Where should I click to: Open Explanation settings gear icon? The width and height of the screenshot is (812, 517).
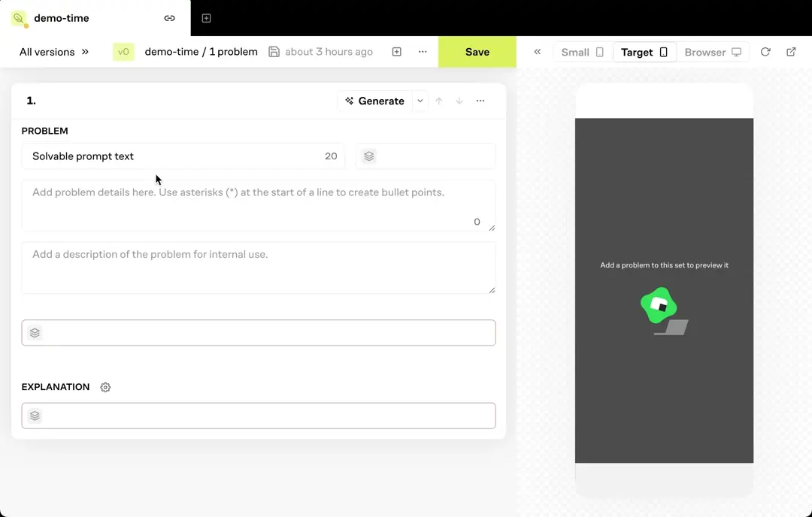click(105, 387)
